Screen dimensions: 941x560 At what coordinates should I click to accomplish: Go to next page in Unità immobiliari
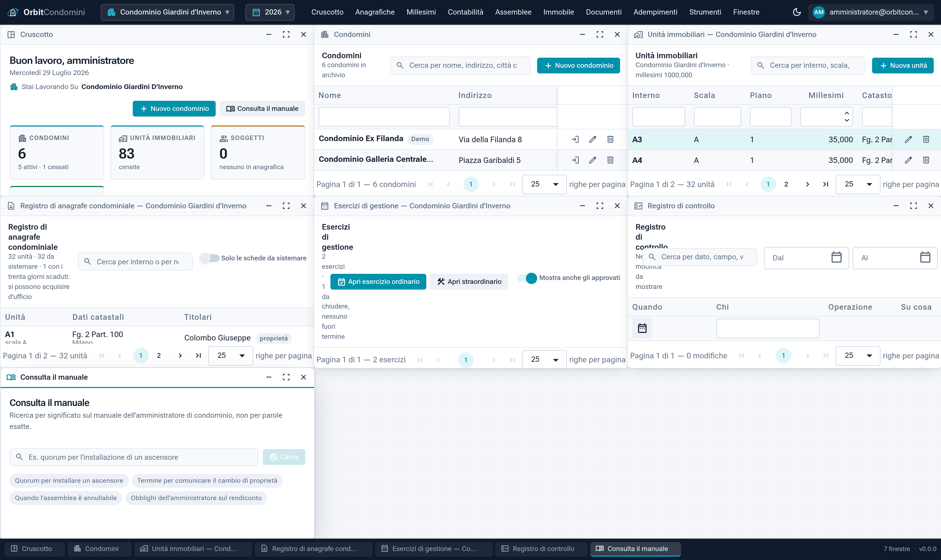point(807,184)
